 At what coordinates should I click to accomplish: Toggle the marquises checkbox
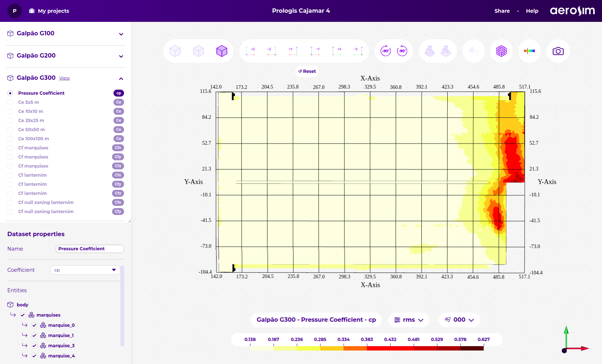(x=23, y=315)
